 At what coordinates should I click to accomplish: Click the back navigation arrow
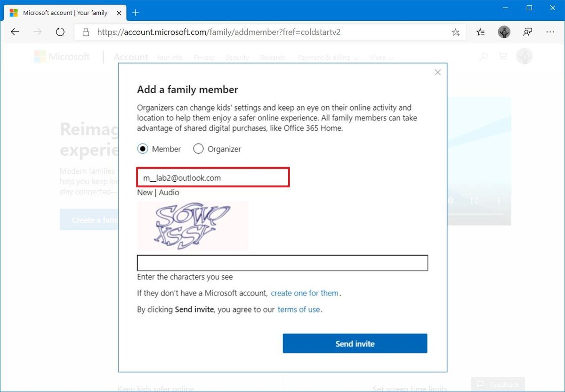pyautogui.click(x=15, y=32)
